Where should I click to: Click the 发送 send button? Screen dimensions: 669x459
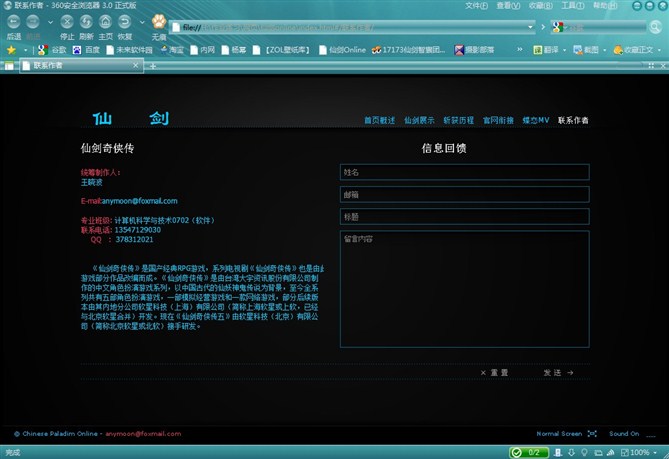click(x=558, y=373)
